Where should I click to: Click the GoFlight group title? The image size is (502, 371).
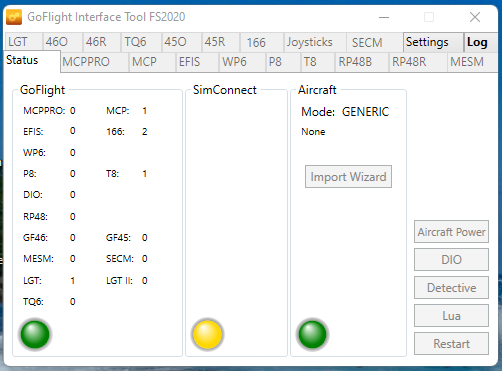42,90
